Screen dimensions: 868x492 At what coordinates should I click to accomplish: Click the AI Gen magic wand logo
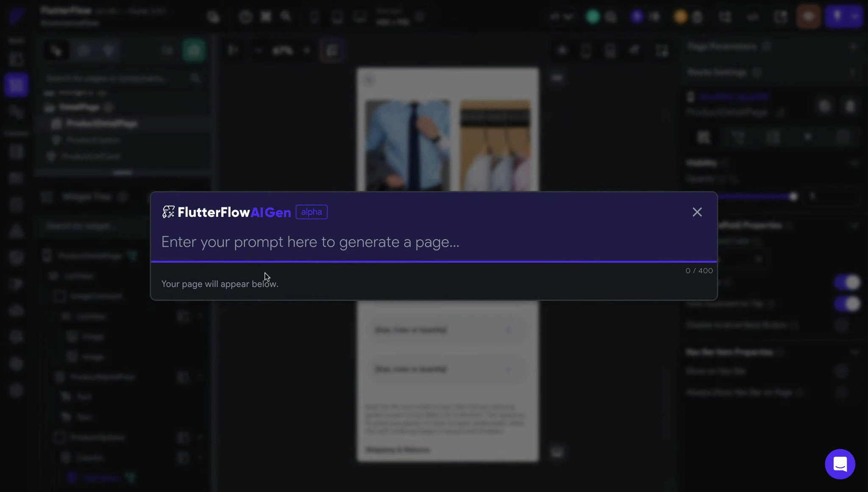coord(168,212)
